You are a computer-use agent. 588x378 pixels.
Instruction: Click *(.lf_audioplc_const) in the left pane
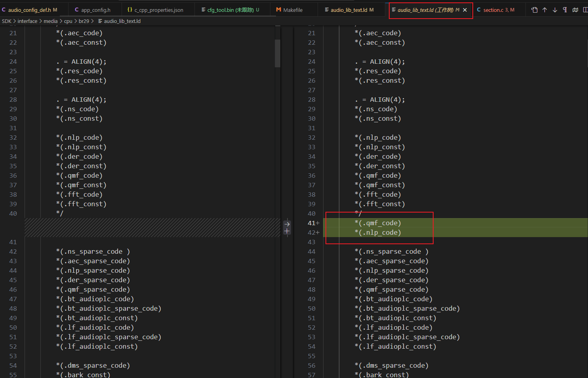click(97, 346)
